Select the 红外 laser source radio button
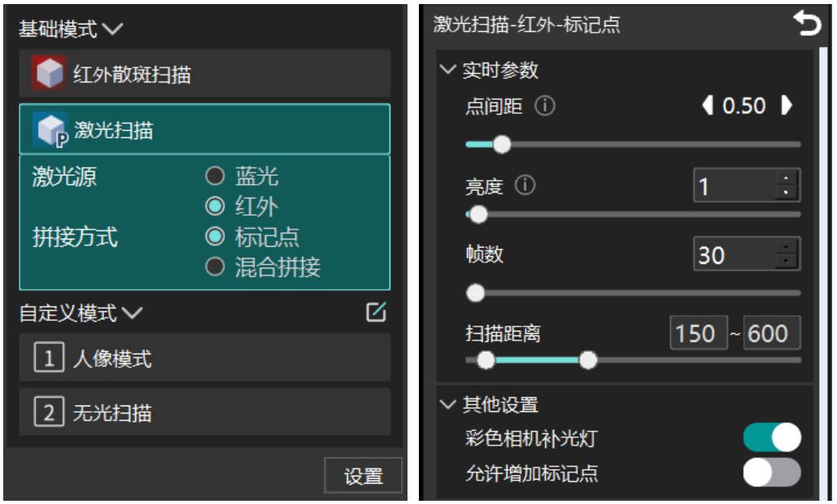Image resolution: width=837 pixels, height=504 pixels. [215, 206]
